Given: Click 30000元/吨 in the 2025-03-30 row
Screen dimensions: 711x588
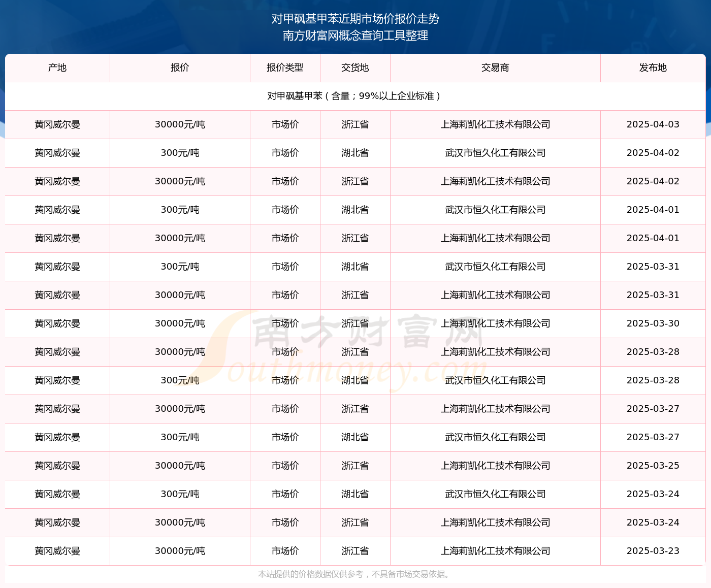Looking at the screenshot, I should click(180, 323).
